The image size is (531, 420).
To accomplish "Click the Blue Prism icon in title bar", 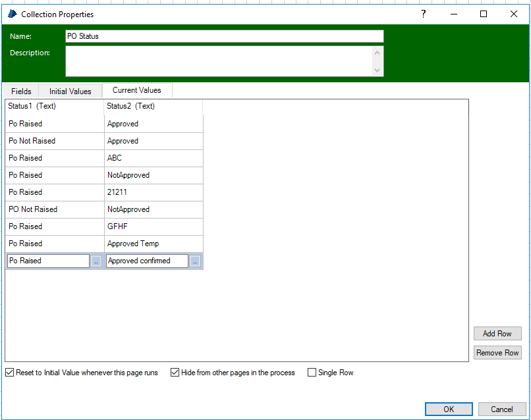I will (x=12, y=14).
